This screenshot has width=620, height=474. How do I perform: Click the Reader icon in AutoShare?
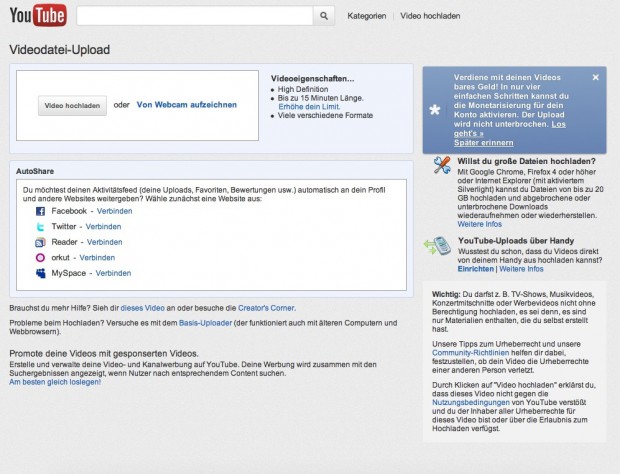click(40, 242)
